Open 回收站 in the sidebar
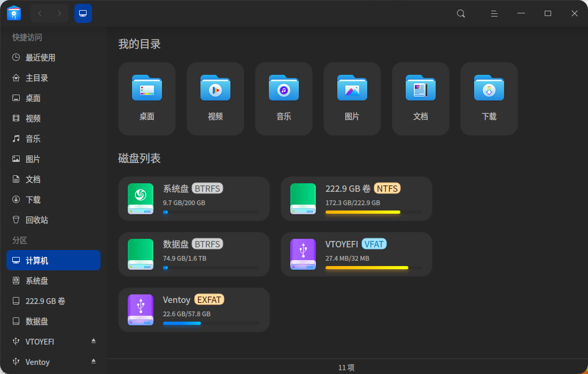588x374 pixels. [53, 220]
